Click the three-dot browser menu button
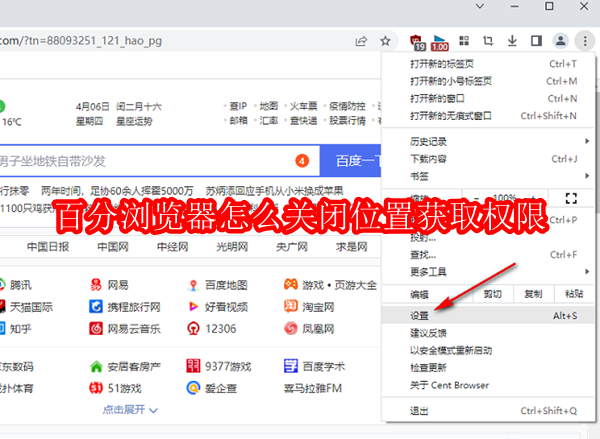Screen dimensions: 600x439 [x=585, y=41]
